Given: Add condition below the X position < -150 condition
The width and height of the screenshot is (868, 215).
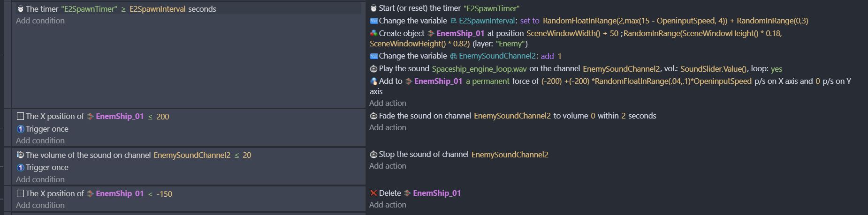Looking at the screenshot, I should coord(40,205).
